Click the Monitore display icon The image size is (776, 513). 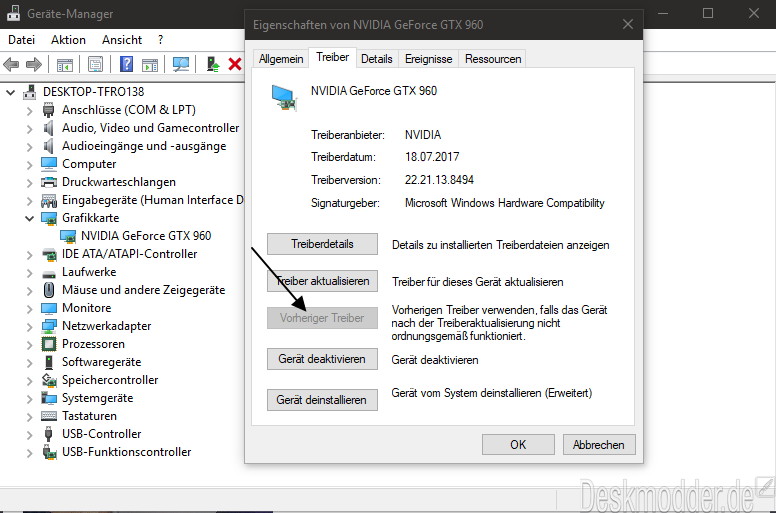(x=49, y=308)
